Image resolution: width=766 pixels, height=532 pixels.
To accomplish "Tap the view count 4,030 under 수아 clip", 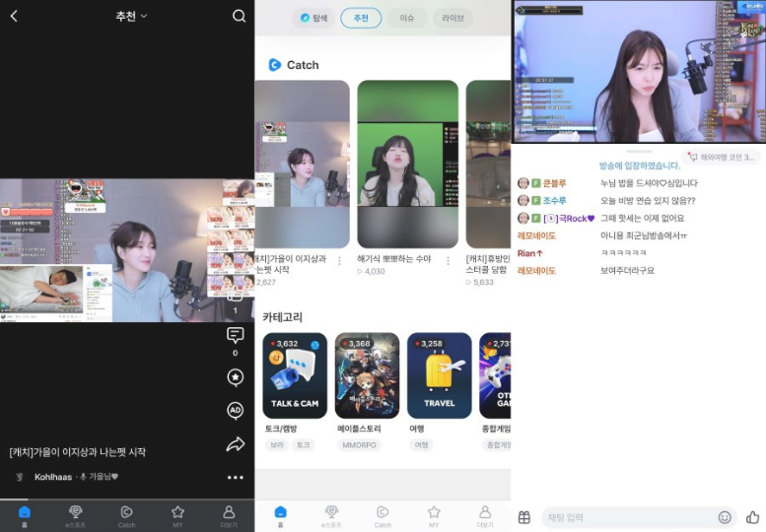I will pos(372,271).
